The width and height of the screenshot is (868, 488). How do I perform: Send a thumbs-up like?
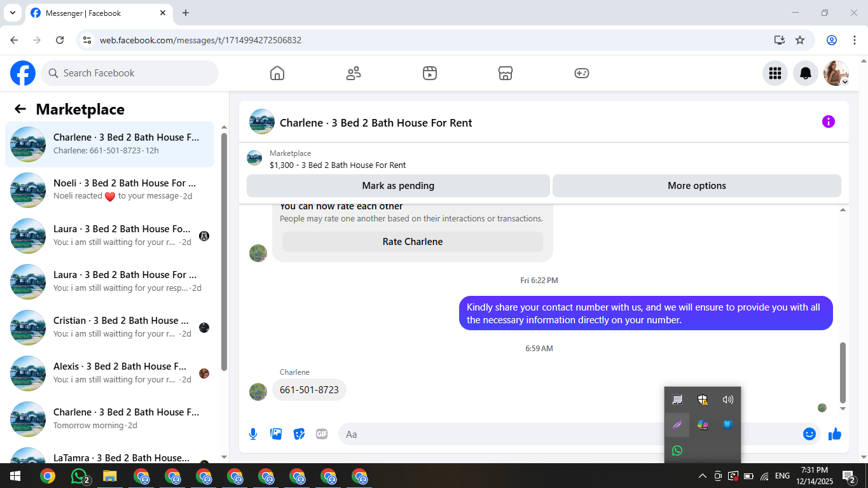click(835, 434)
